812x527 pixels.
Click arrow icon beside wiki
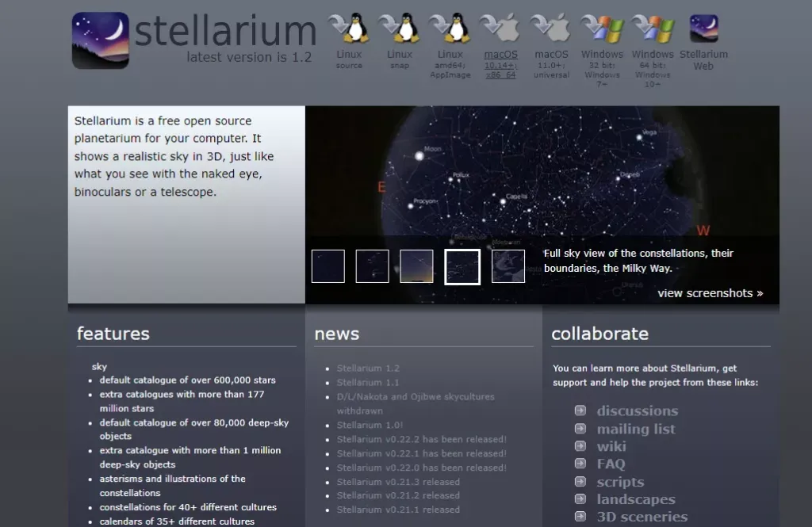tap(580, 445)
